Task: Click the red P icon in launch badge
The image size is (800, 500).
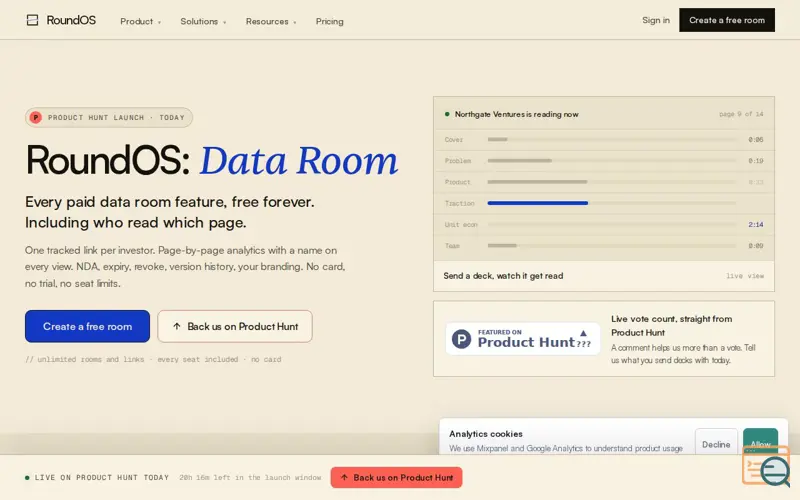Action: (x=36, y=117)
